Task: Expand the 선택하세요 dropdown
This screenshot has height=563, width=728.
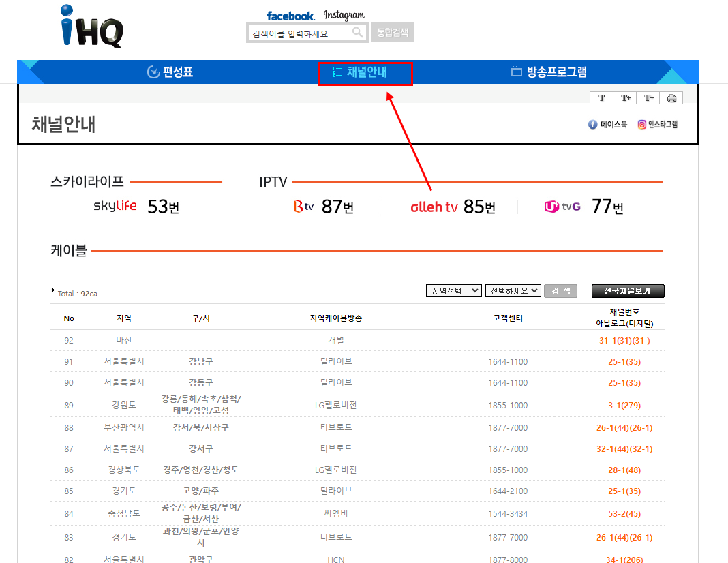Action: [x=513, y=291]
